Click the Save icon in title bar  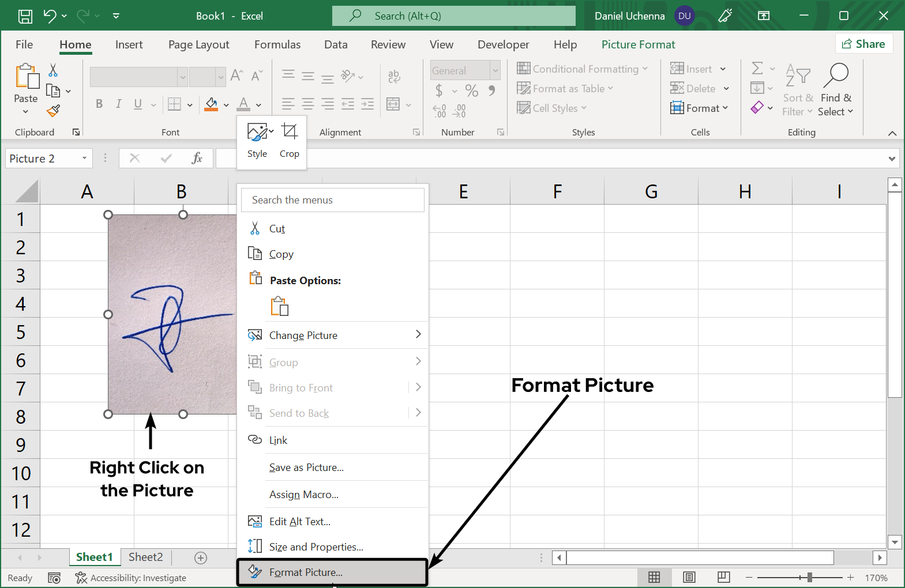[25, 16]
